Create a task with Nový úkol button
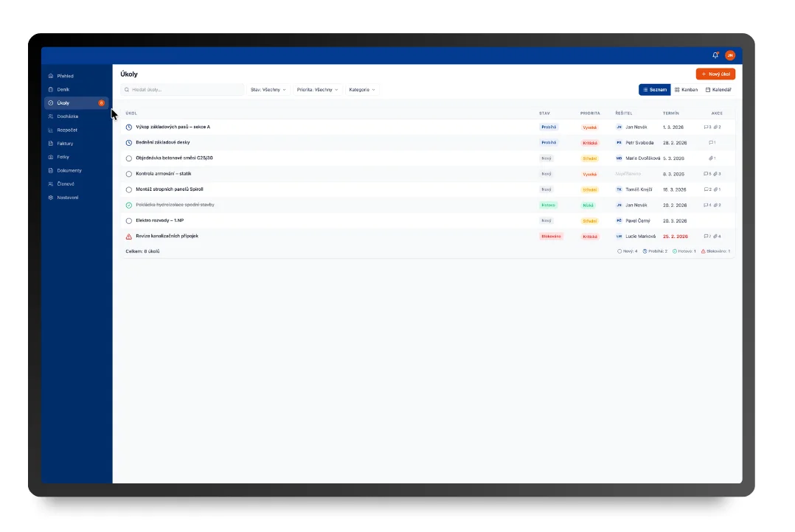The image size is (795, 532). pyautogui.click(x=715, y=74)
